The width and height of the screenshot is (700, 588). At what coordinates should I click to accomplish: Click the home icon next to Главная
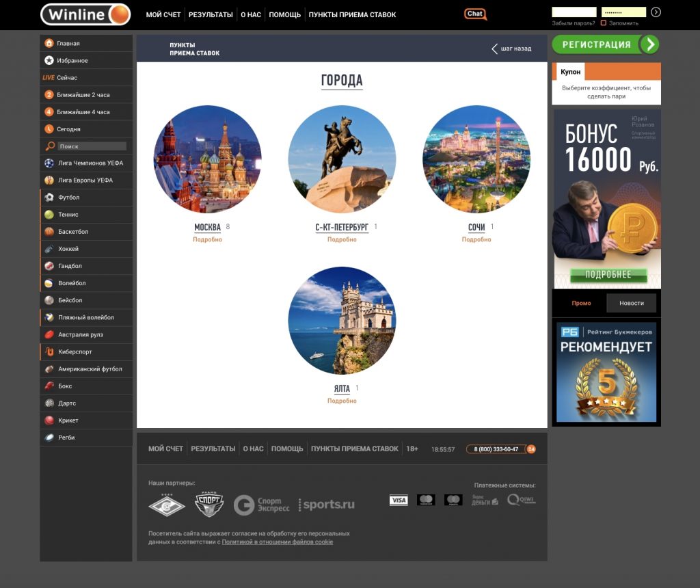49,43
